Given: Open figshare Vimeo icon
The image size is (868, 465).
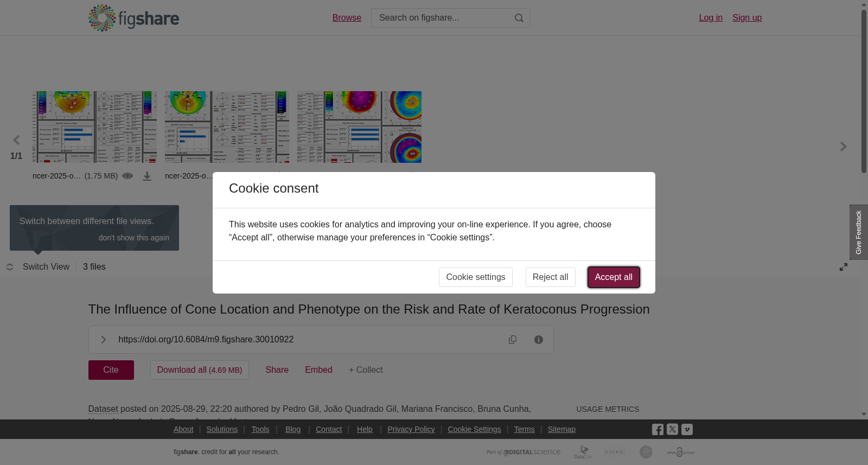Looking at the screenshot, I should click(x=687, y=429).
